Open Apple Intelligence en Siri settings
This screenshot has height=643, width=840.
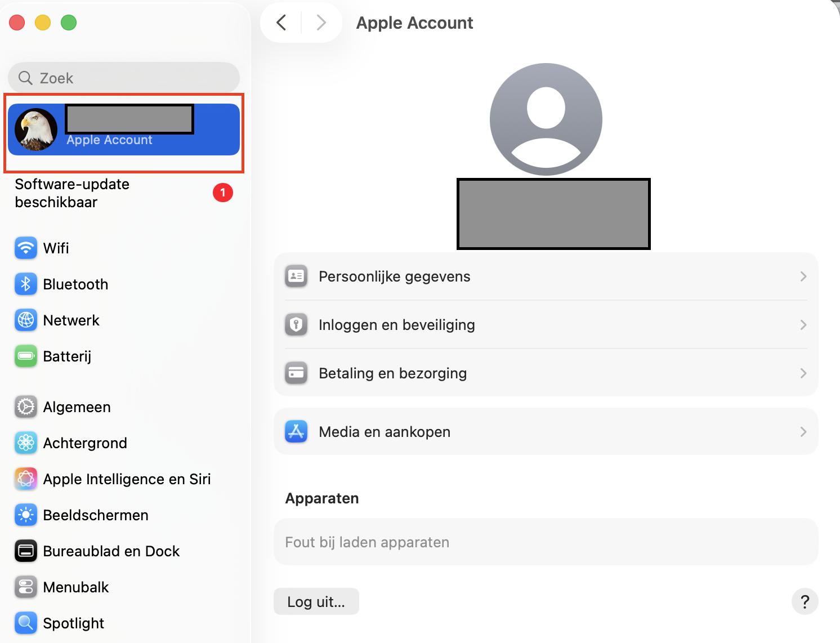[127, 479]
